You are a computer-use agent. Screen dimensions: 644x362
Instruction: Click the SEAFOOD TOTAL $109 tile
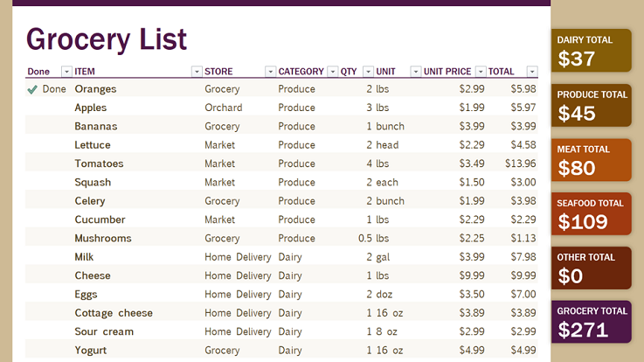click(x=591, y=213)
